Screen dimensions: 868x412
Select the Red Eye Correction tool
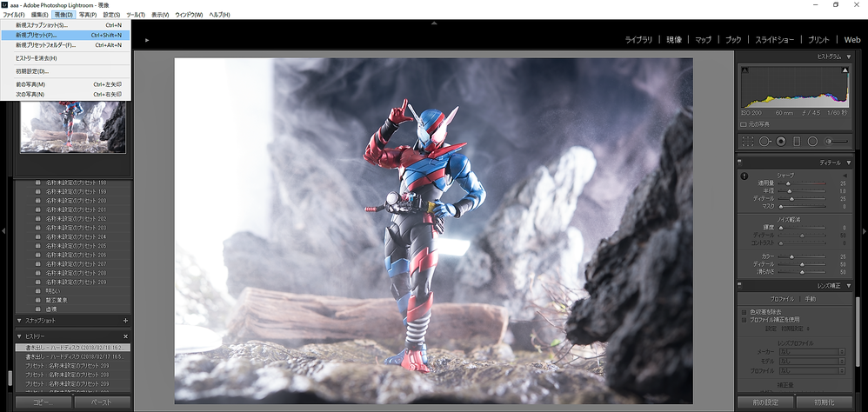(781, 142)
